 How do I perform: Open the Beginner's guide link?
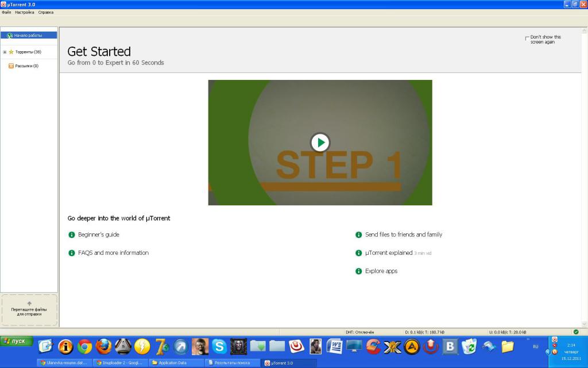tap(98, 235)
